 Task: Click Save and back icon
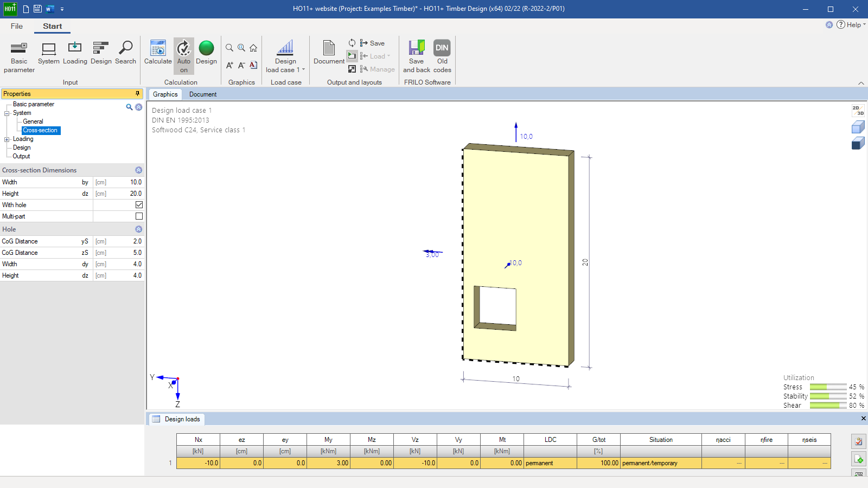(417, 56)
